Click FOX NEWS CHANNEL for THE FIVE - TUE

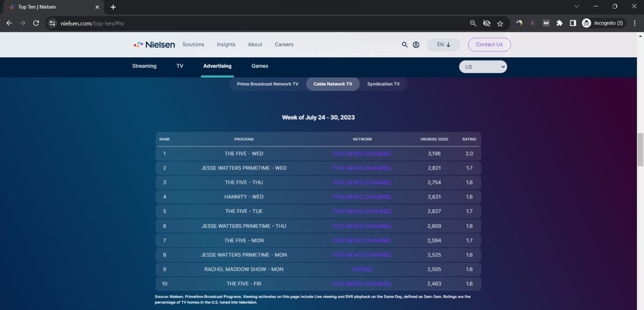[363, 211]
